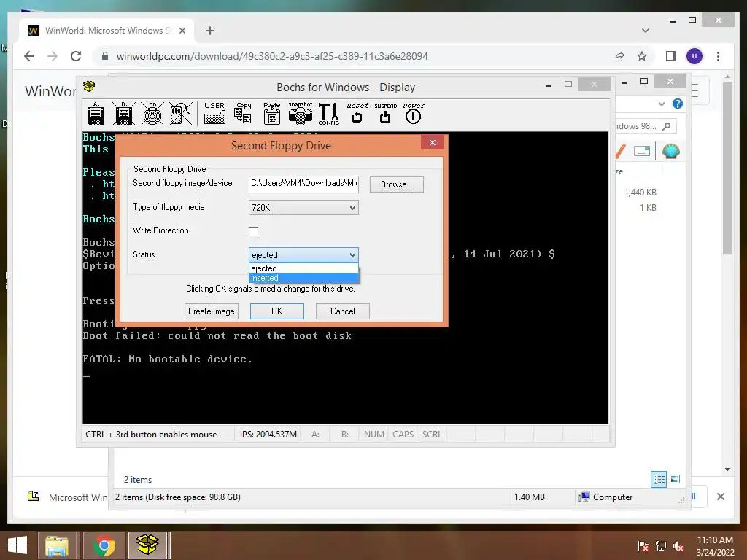The width and height of the screenshot is (747, 560).
Task: Open the Chrome tab search chevron
Action: [x=646, y=31]
